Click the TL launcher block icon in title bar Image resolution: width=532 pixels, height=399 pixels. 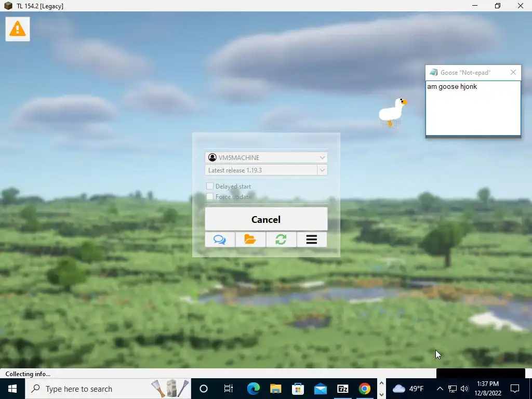(x=8, y=6)
